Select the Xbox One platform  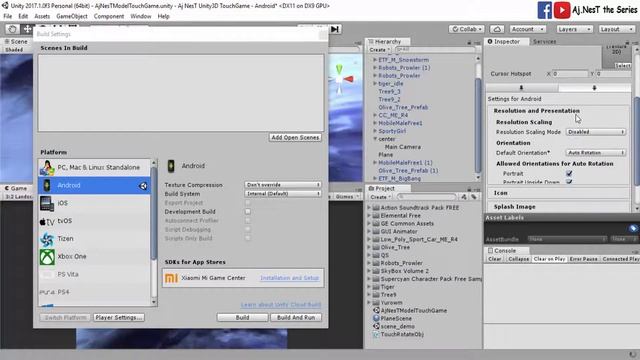(94, 256)
